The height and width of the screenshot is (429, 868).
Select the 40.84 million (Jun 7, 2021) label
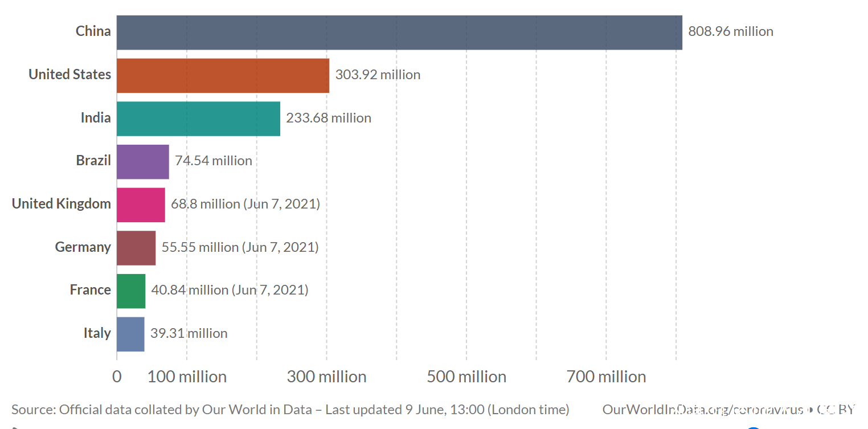(230, 290)
